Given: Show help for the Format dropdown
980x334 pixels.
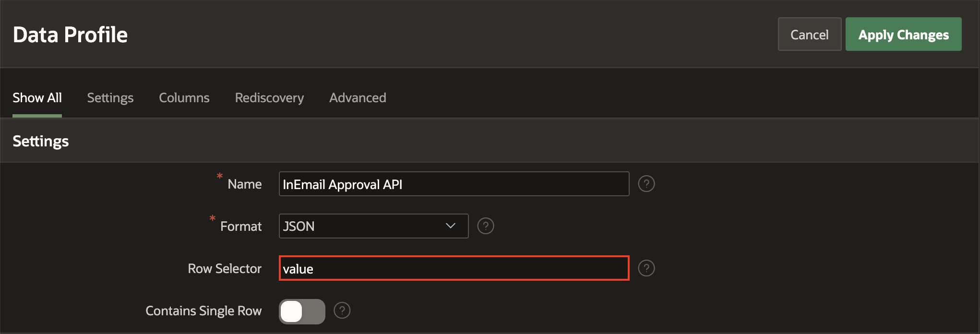Looking at the screenshot, I should 485,226.
